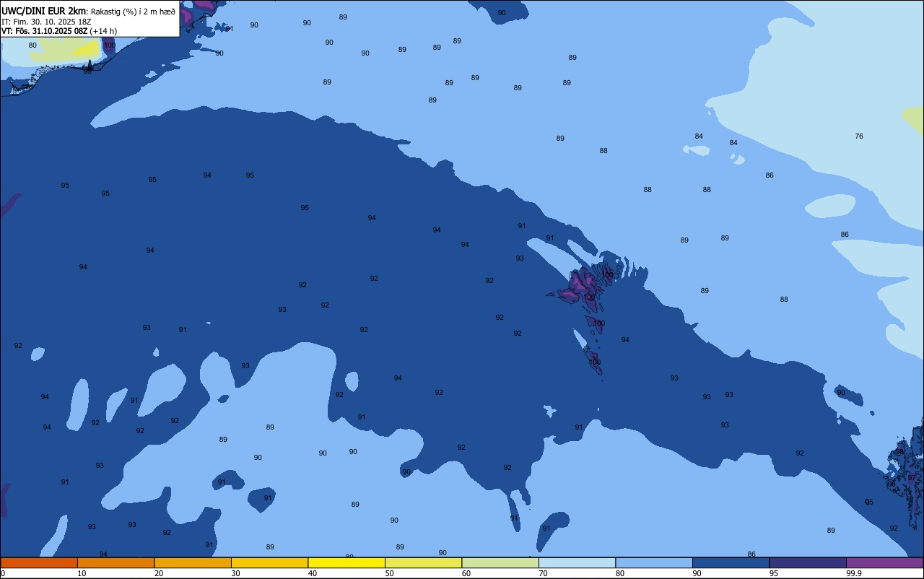Click the '50' legend tick label

389,573
